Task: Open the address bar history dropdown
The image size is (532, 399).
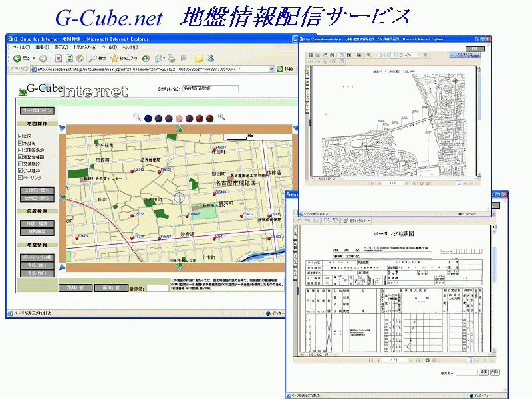Action: coord(271,68)
